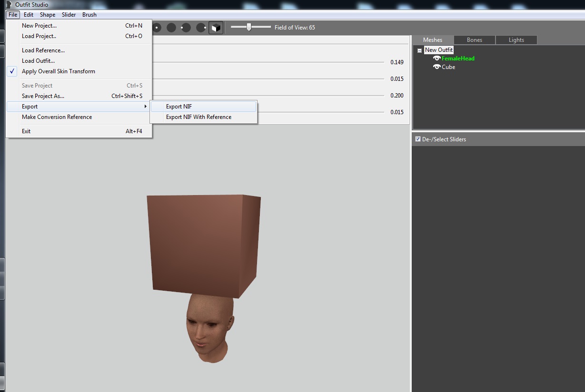Select the New Outfit tree root
This screenshot has width=585, height=392.
click(x=439, y=50)
